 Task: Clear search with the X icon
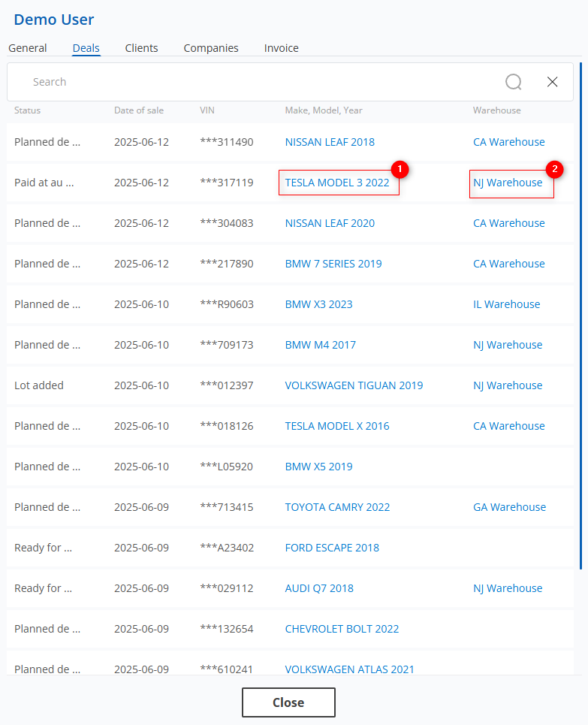552,82
